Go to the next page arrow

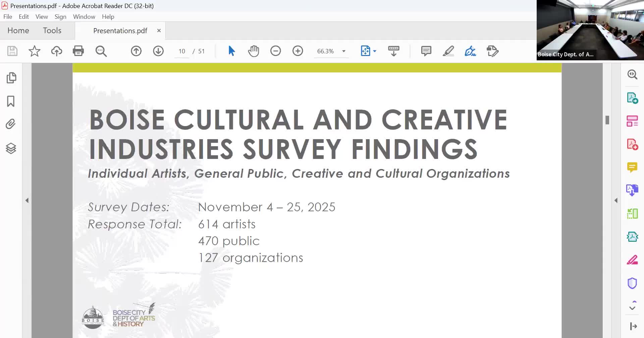(158, 51)
